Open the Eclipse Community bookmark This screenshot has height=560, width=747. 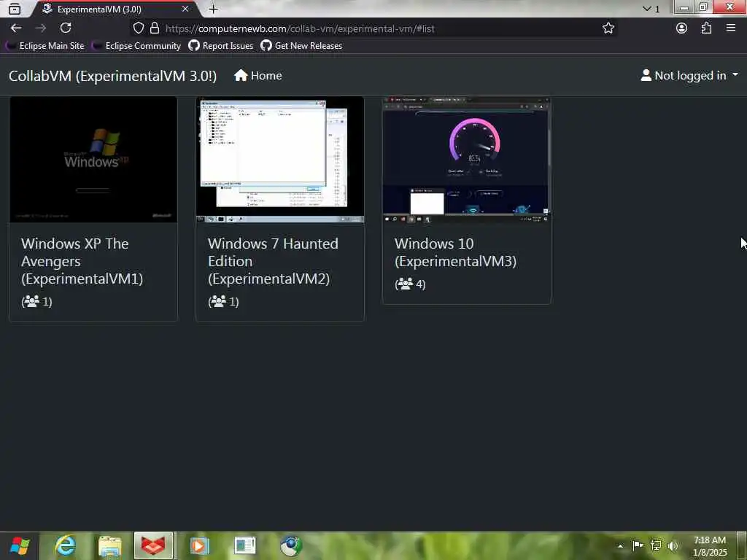(136, 46)
